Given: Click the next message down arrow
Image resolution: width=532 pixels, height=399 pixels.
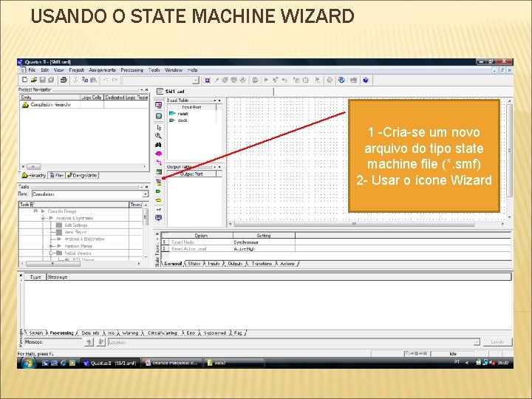Looking at the screenshot, I should click(100, 342).
